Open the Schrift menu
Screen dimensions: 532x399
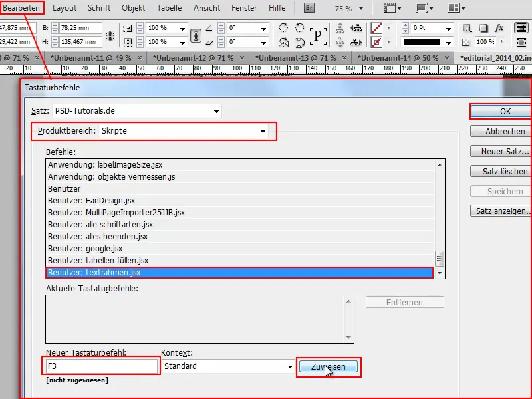[x=99, y=7]
